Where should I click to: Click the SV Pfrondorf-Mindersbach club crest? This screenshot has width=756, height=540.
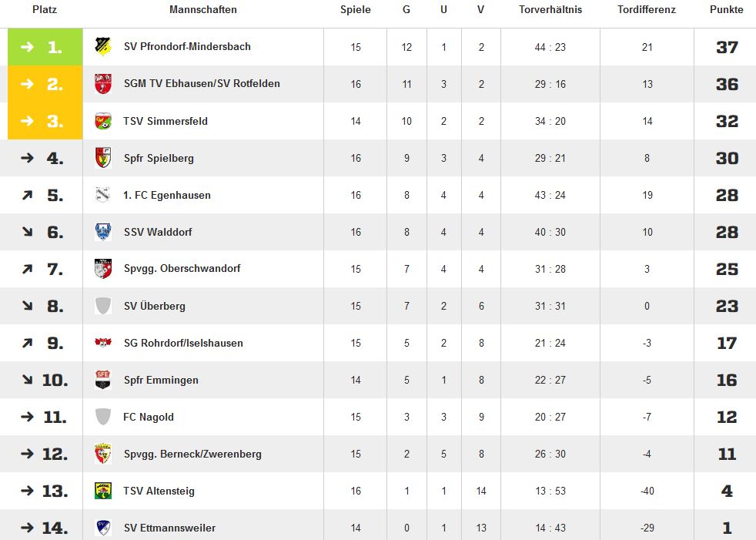coord(102,47)
